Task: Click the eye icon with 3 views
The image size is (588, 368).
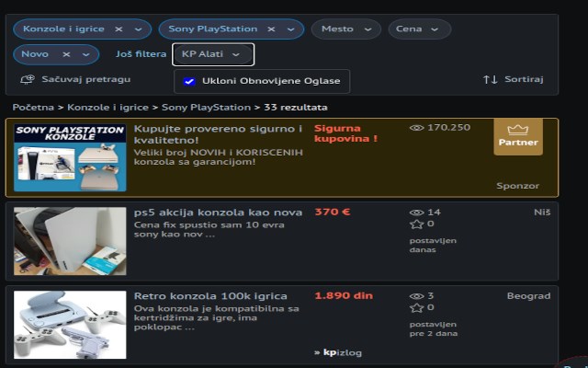Action: coord(416,296)
